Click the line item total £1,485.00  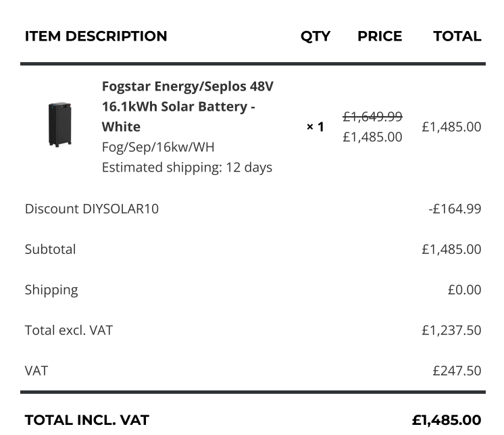451,126
